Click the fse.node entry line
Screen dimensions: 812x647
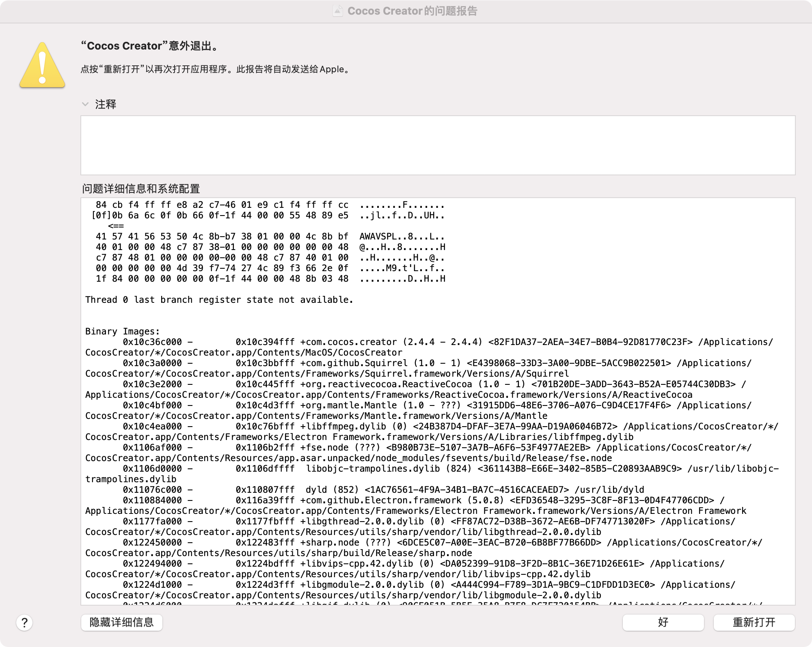[x=324, y=448]
